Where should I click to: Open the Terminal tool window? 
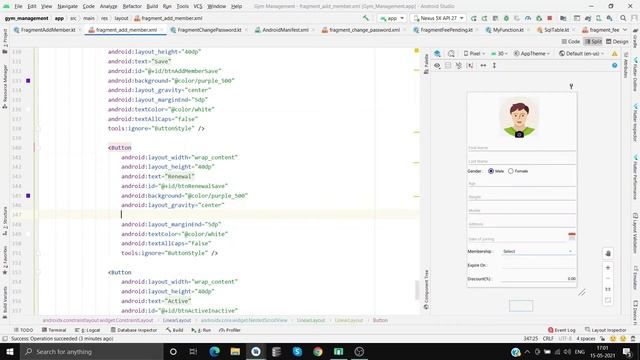pyautogui.click(x=53, y=330)
